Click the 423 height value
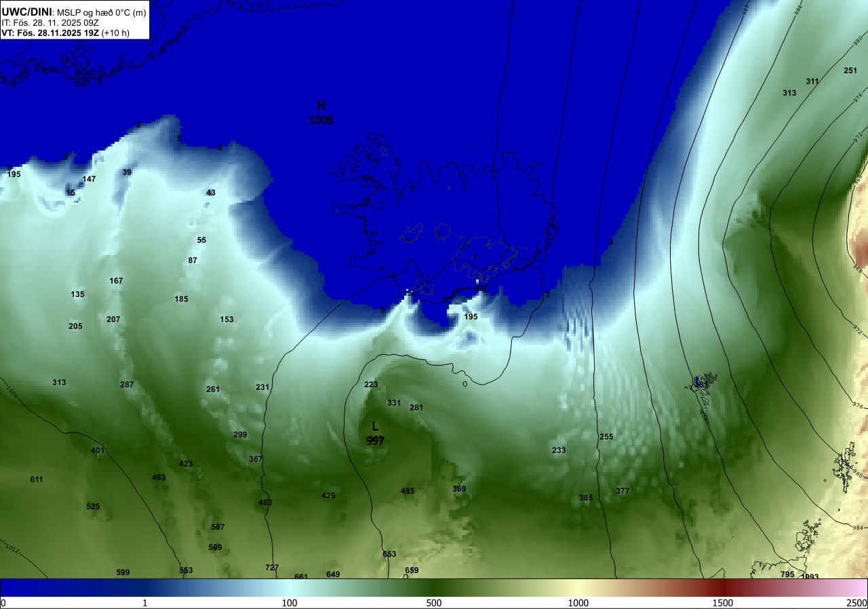 (186, 464)
